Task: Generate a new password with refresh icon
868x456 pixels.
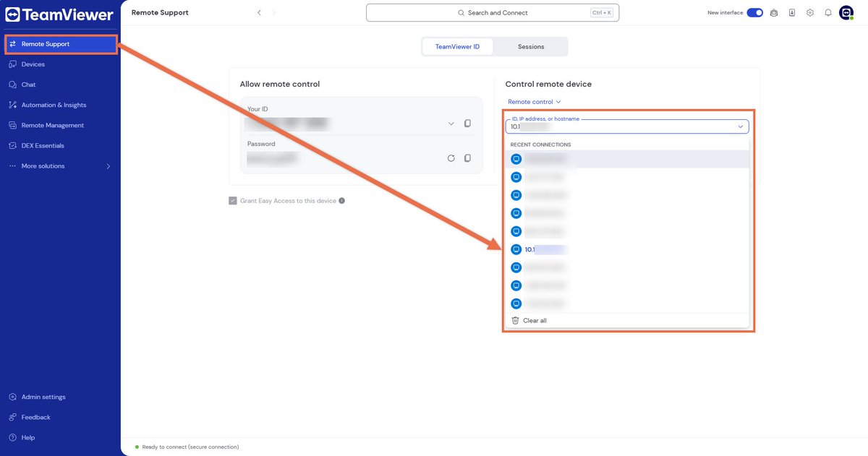Action: [x=451, y=158]
